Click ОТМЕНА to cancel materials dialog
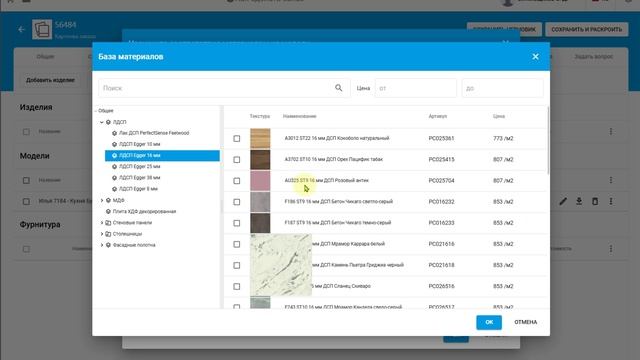Screen dimensions: 640x360 click(525, 322)
